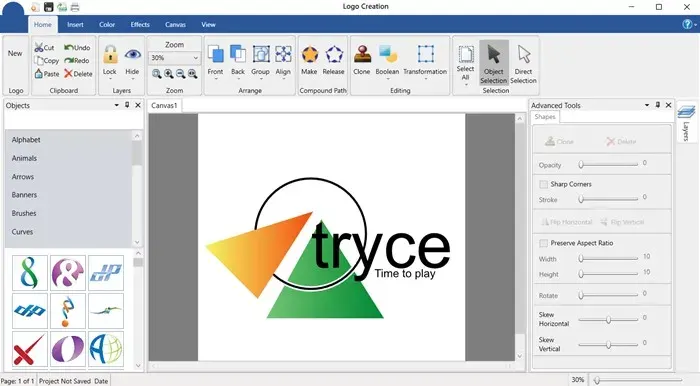Click the fourth magnifier icon under Zoom
700x386 pixels.
tap(192, 74)
